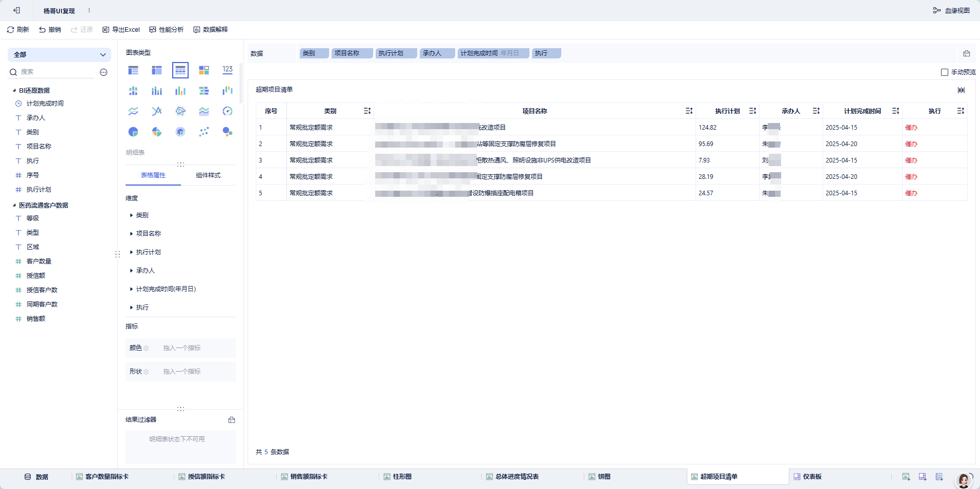Click 催办 link in first row
The height and width of the screenshot is (489, 980).
[x=911, y=128]
